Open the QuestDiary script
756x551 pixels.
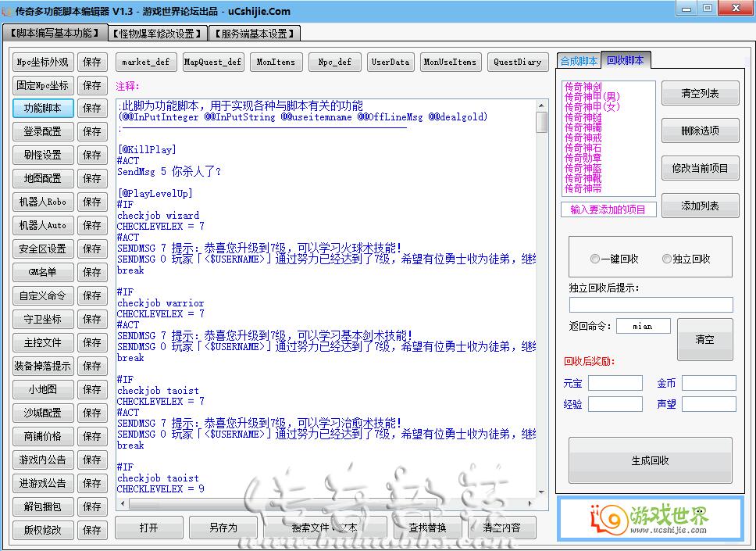pos(518,62)
